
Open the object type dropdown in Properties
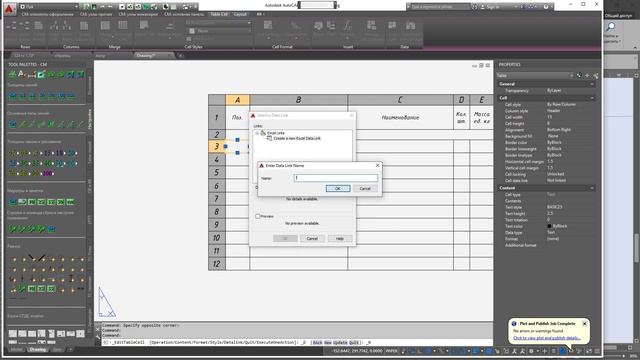535,76
